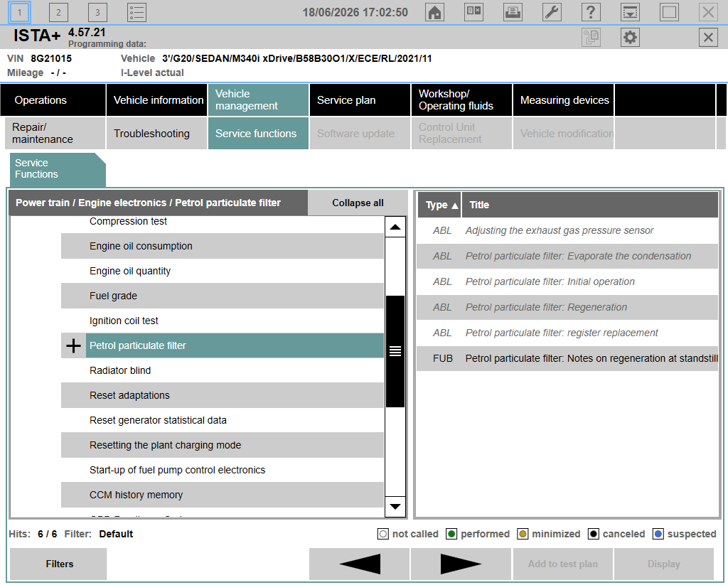Image resolution: width=728 pixels, height=585 pixels.
Task: Select Engine oil quantity entry
Action: point(223,271)
